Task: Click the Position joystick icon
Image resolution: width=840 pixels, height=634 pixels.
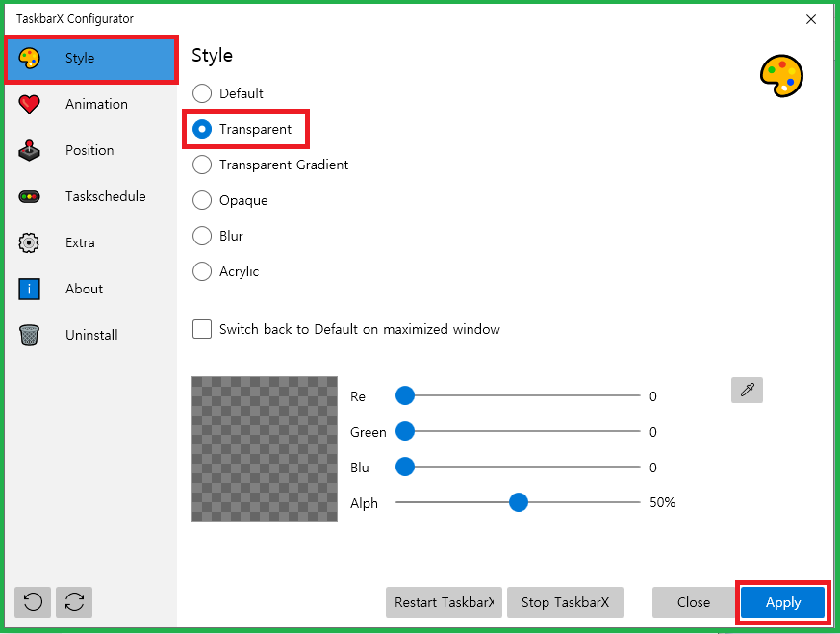Action: coord(29,150)
